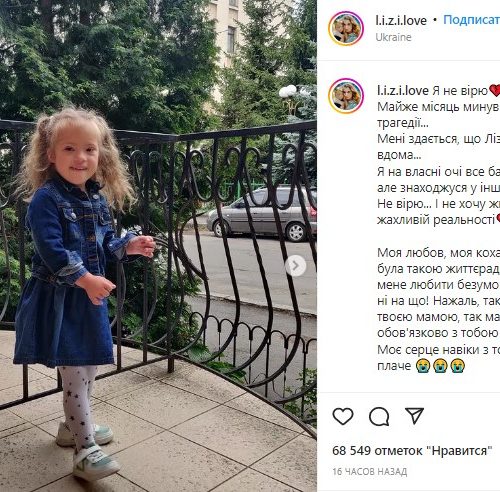Click the 'Нравится' likes label
The image size is (500, 492).
pyautogui.click(x=459, y=451)
